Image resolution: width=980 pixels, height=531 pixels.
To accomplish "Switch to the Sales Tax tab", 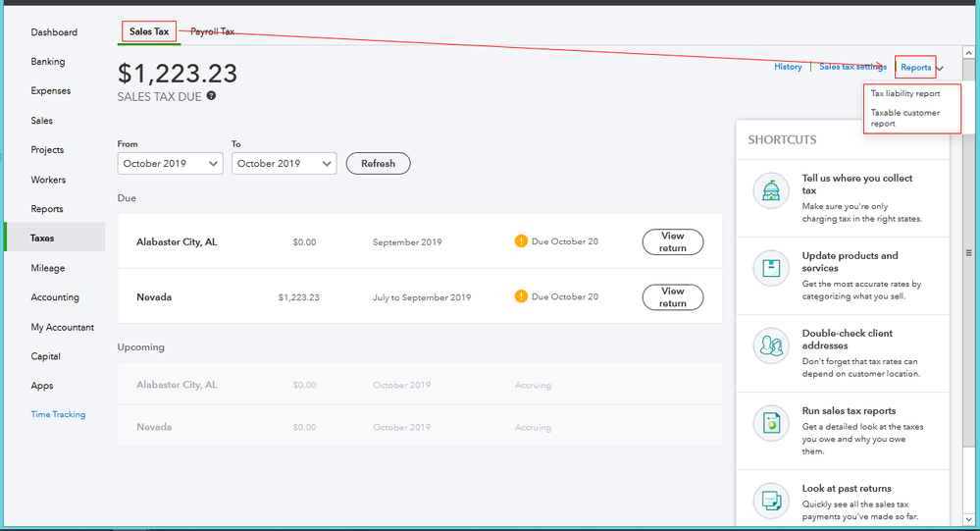I will pos(149,31).
